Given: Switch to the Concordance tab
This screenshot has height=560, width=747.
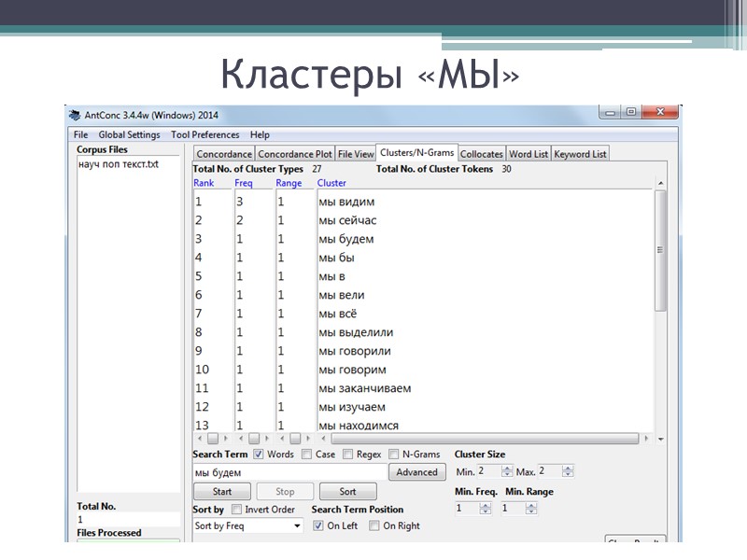Looking at the screenshot, I should click(x=224, y=153).
